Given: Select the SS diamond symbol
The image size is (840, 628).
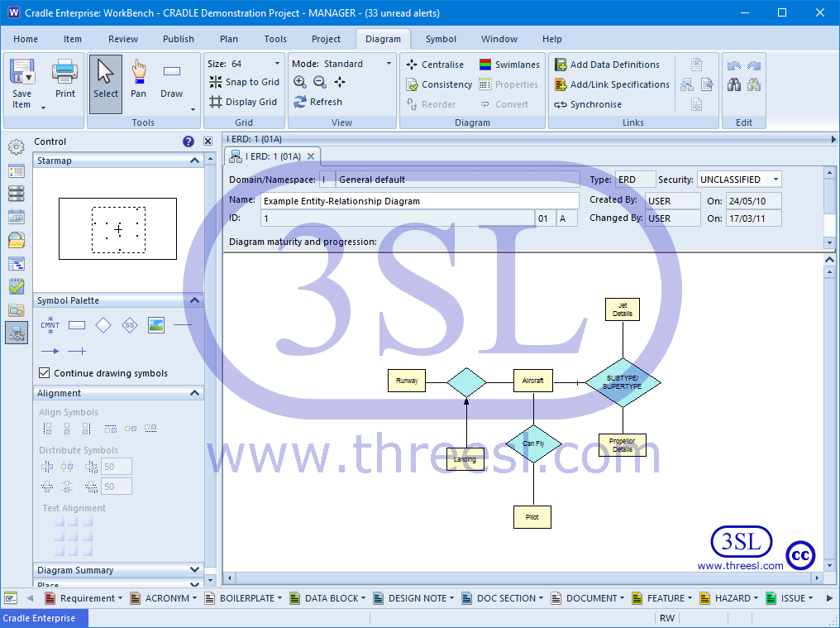Looking at the screenshot, I should pos(130,325).
